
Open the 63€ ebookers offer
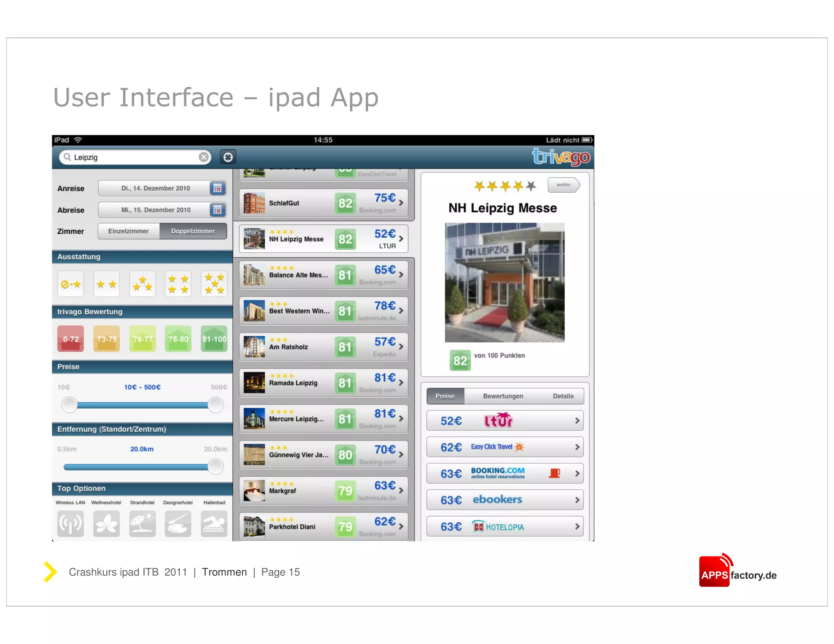click(505, 500)
